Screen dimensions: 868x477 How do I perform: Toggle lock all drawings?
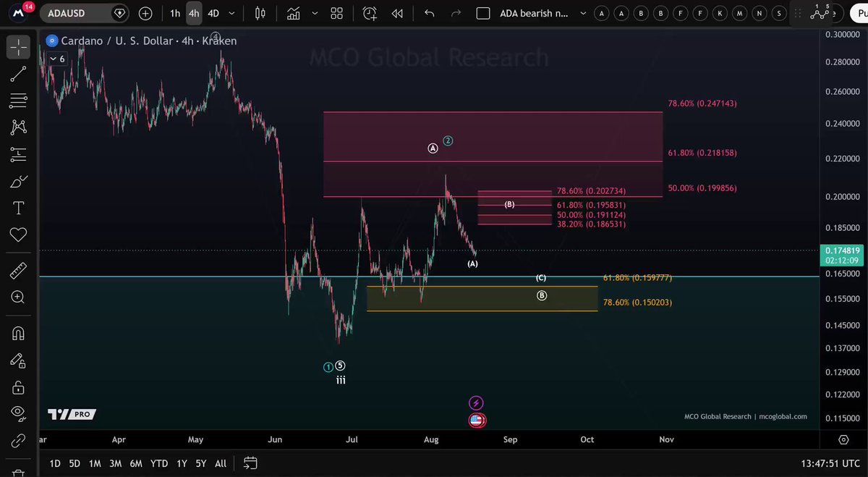(x=18, y=387)
